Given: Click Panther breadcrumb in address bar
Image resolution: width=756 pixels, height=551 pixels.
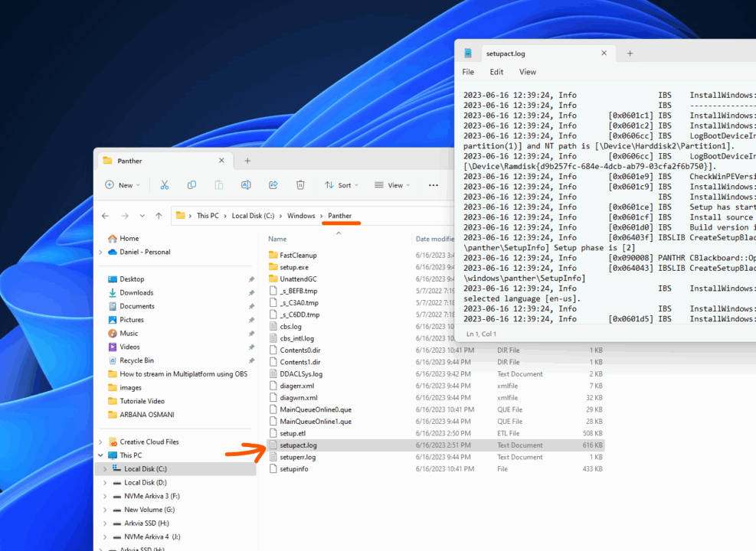Looking at the screenshot, I should 340,216.
